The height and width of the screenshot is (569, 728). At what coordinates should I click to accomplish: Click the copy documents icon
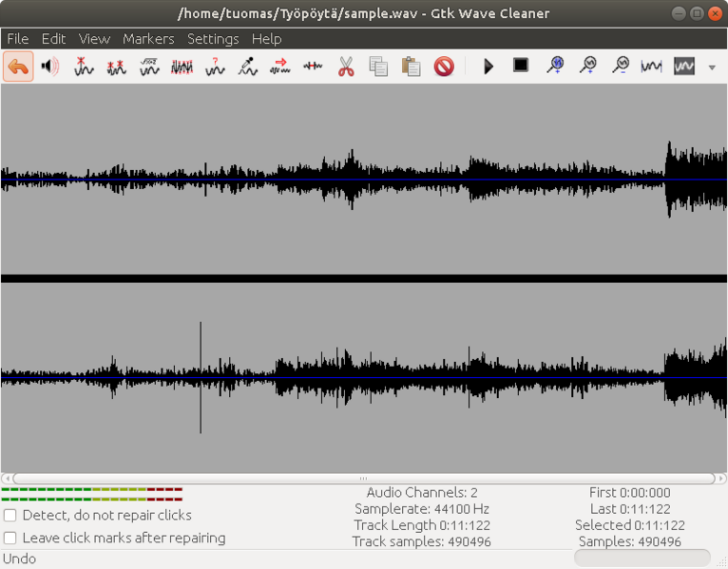[378, 66]
